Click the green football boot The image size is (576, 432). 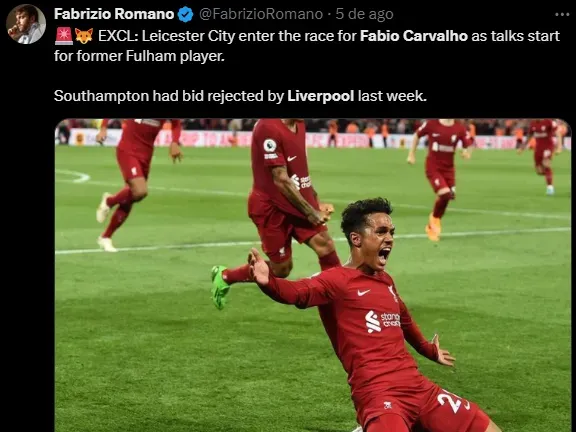click(x=220, y=287)
